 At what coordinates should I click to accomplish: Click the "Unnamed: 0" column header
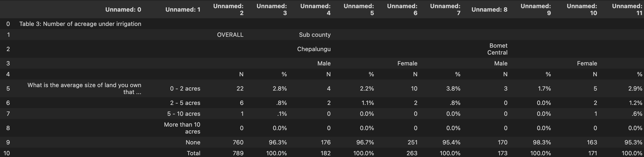click(123, 9)
